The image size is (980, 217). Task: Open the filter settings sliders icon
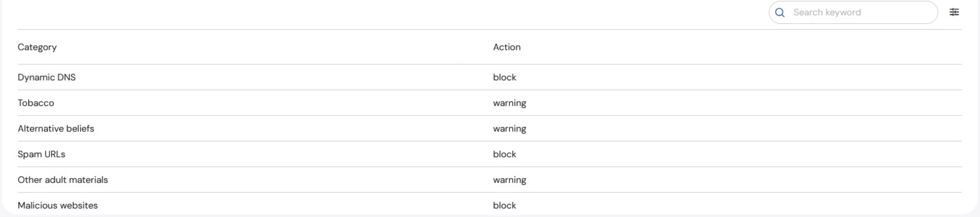click(x=954, y=12)
